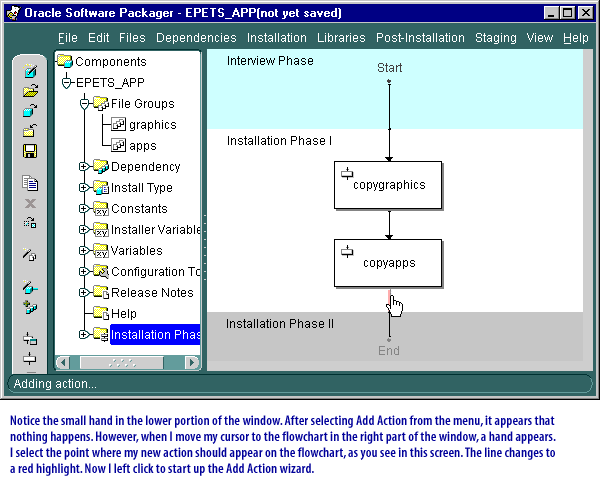The image size is (600, 484).
Task: Click the bottom add action toolbar icon
Action: 30,359
